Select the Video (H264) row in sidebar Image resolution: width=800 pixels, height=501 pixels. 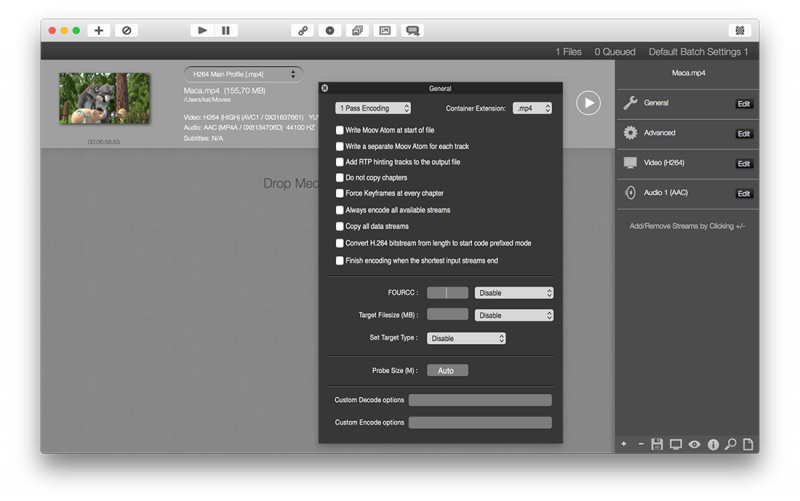(x=664, y=163)
